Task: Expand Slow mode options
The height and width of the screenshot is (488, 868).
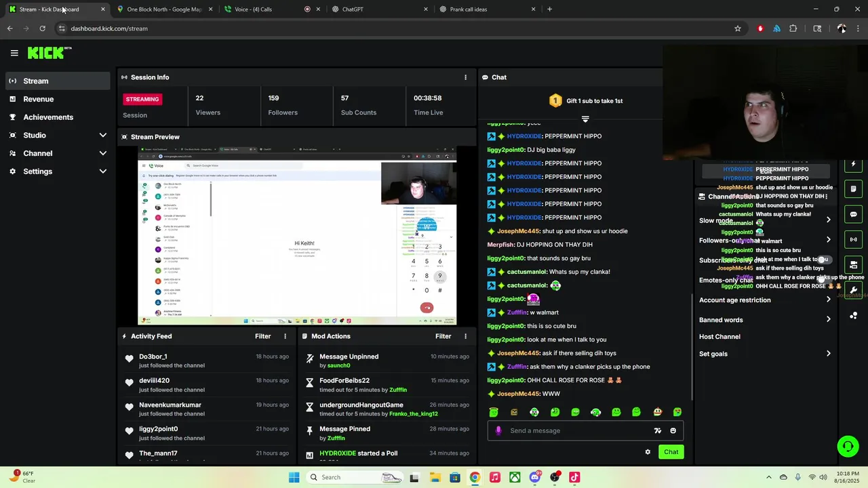Action: click(x=828, y=220)
